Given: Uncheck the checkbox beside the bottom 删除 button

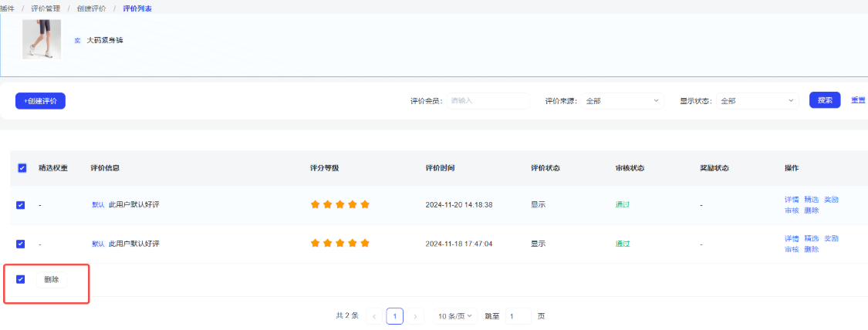Looking at the screenshot, I should (x=21, y=279).
